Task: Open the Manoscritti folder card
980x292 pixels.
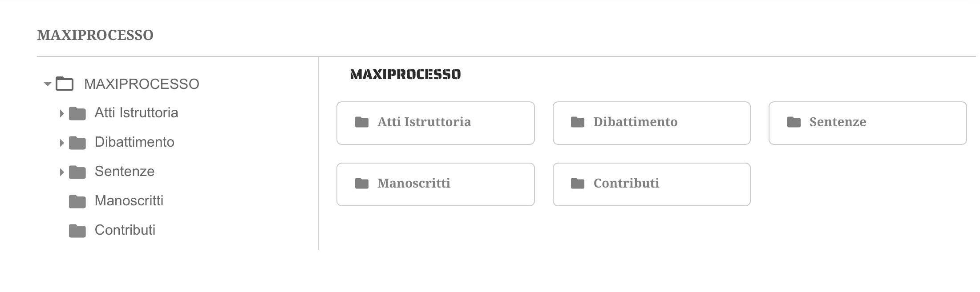Action: tap(435, 184)
